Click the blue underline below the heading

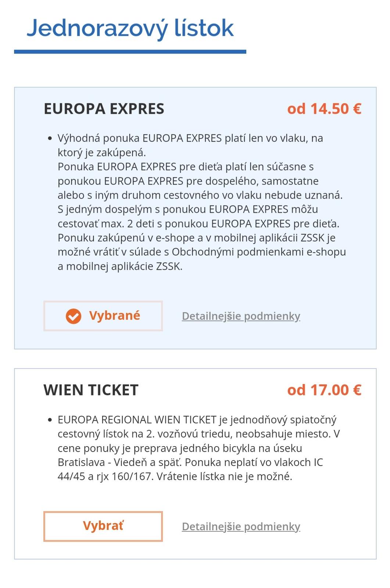click(130, 52)
